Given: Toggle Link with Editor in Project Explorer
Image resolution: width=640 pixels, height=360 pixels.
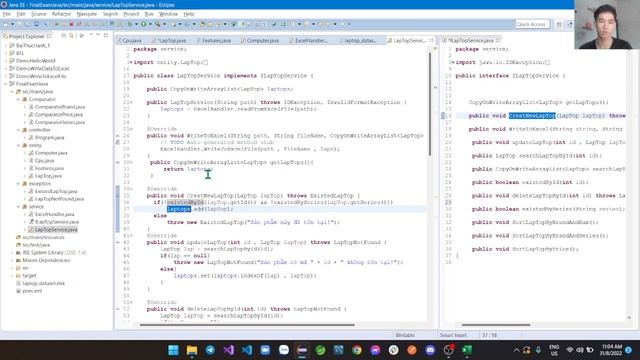Looking at the screenshot, I should [71, 36].
